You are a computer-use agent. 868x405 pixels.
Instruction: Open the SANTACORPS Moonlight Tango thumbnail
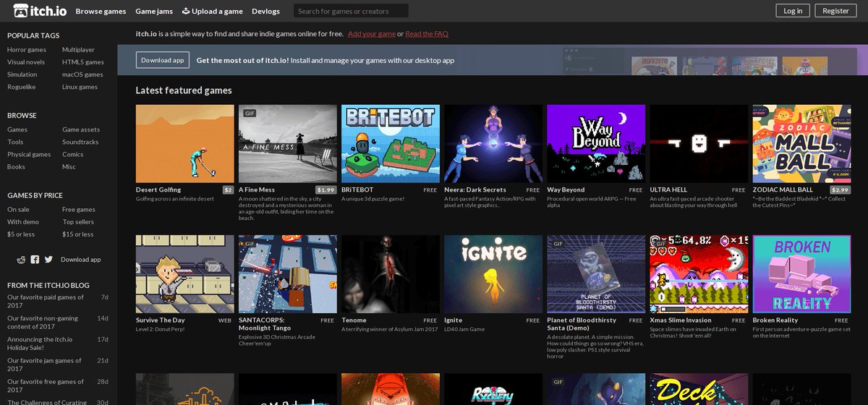click(x=288, y=274)
